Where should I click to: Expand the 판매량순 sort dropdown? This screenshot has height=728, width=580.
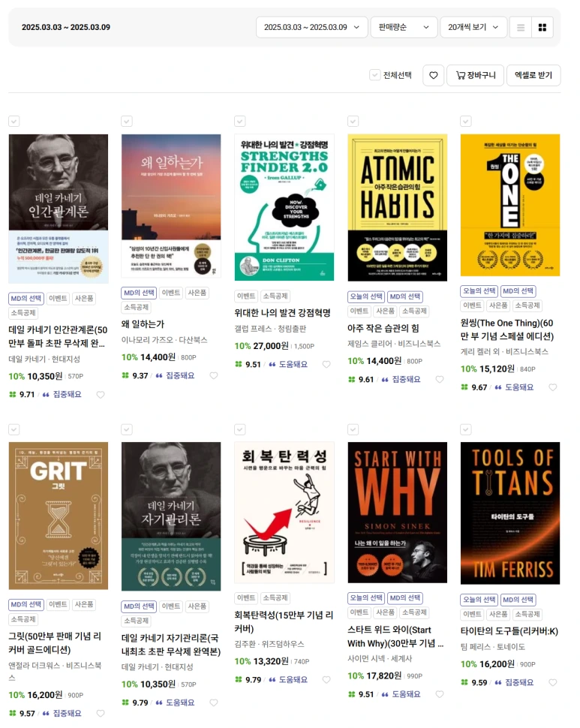404,27
